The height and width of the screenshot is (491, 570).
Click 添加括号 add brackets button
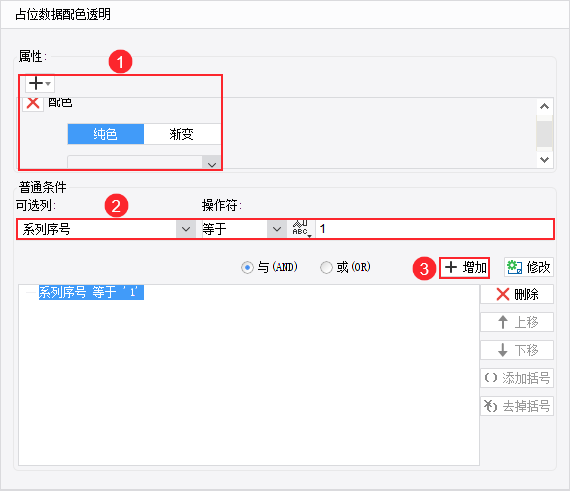(x=517, y=378)
